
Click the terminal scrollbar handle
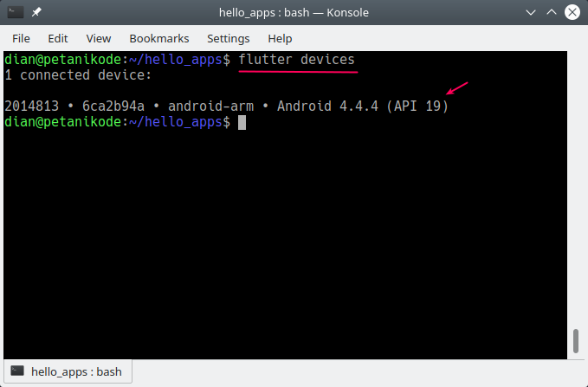pos(576,341)
